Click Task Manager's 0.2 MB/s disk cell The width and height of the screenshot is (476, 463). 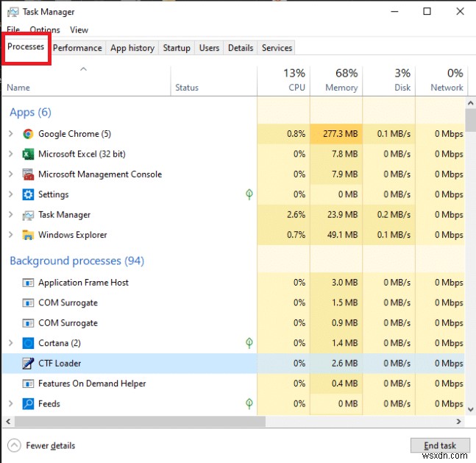[x=389, y=214]
